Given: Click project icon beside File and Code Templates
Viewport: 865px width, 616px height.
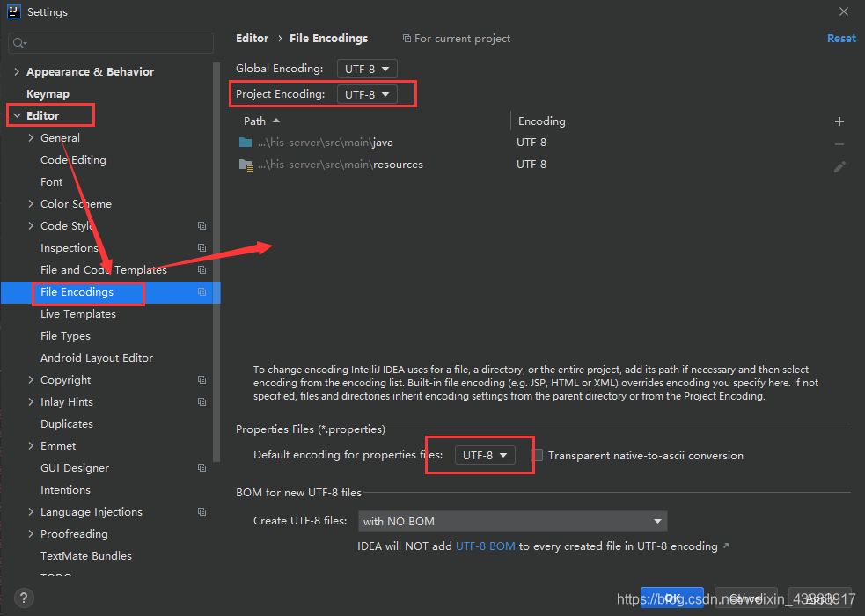Looking at the screenshot, I should point(202,269).
